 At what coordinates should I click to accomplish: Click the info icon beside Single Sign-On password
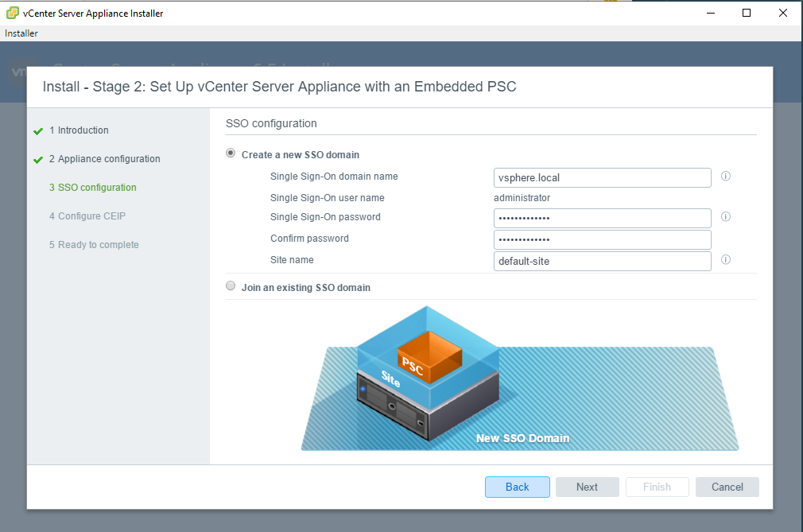(726, 216)
